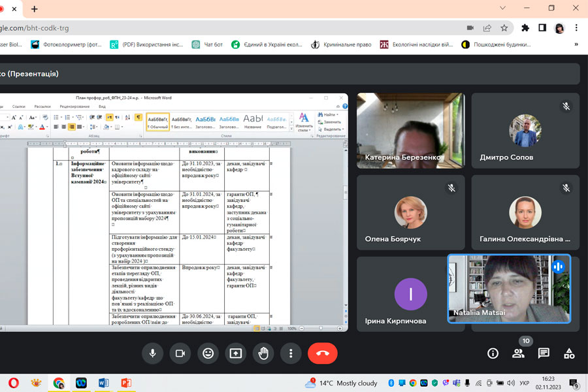This screenshot has height=392, width=588.
Task: Click the Present now screen share button
Action: click(235, 353)
